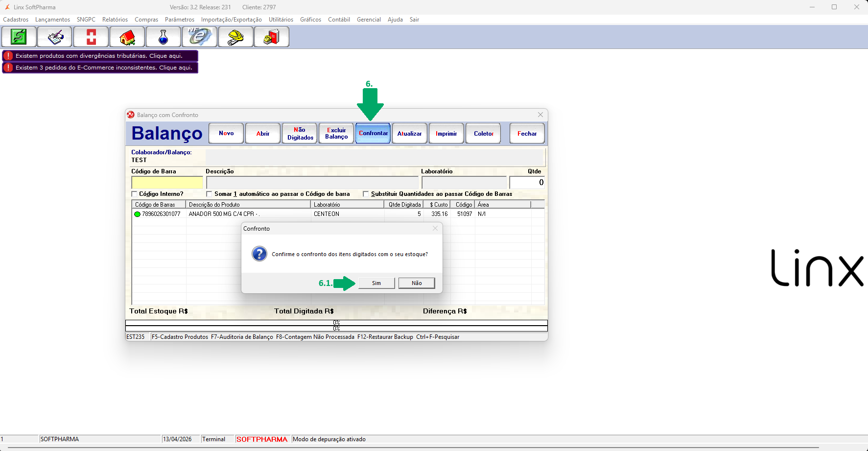Click the cost value 335.16
Viewport: 868px width, 451px height.
440,214
